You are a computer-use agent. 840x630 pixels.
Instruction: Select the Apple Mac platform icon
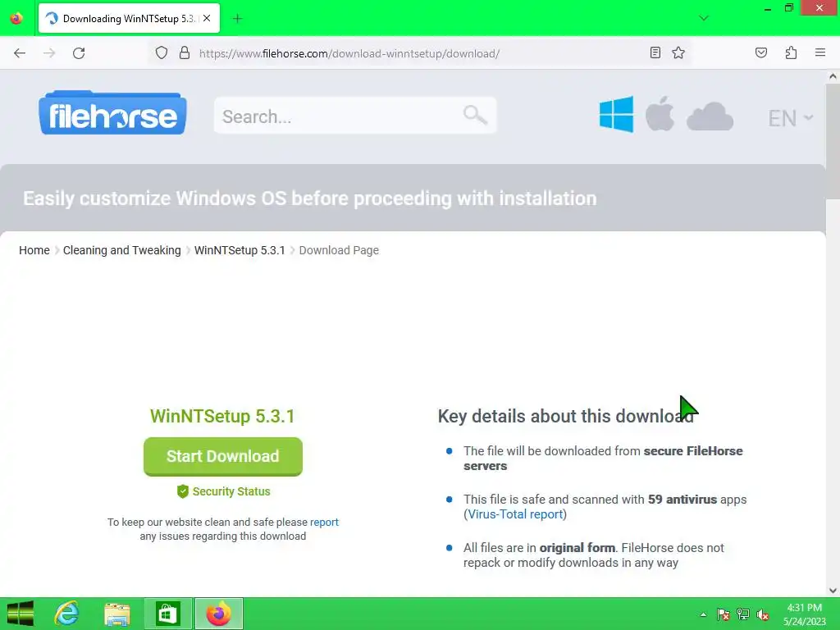[660, 114]
